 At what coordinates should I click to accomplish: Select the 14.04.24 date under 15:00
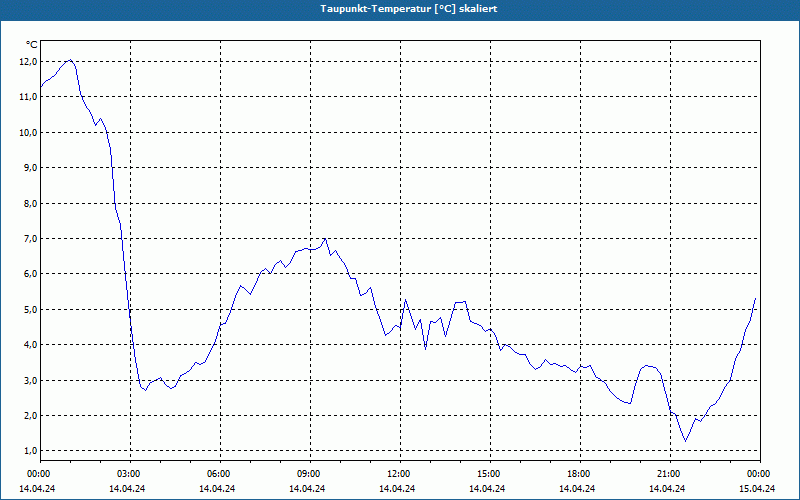[487, 488]
